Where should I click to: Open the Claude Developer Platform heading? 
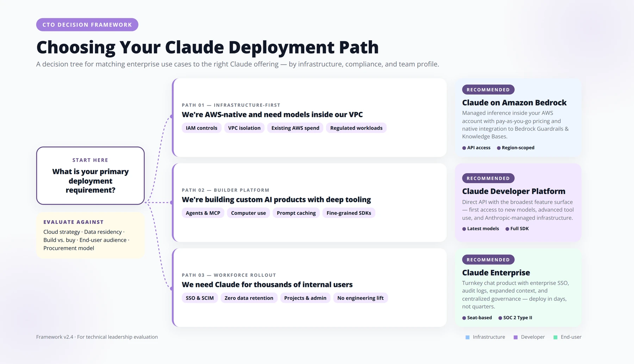pos(514,191)
